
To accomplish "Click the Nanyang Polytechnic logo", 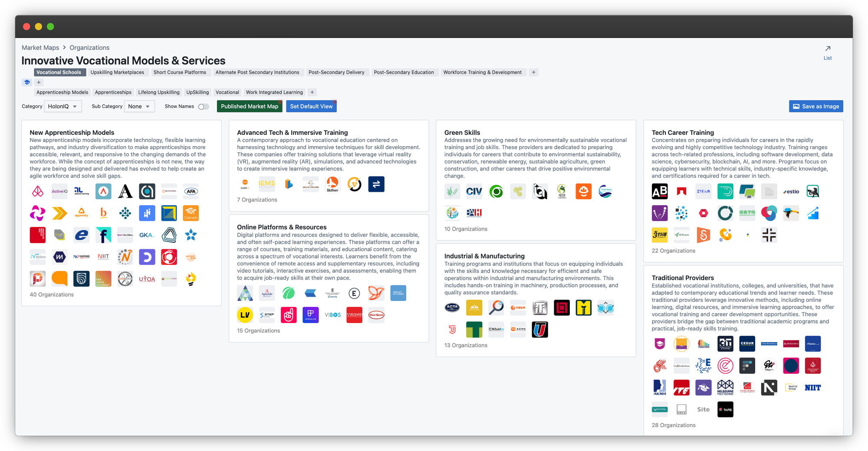I will (x=82, y=257).
